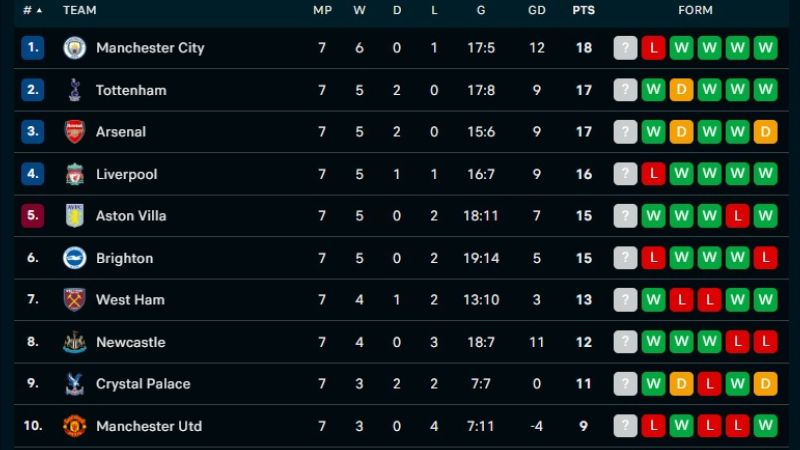Click the FORM column header
This screenshot has width=800, height=450.
pos(695,10)
